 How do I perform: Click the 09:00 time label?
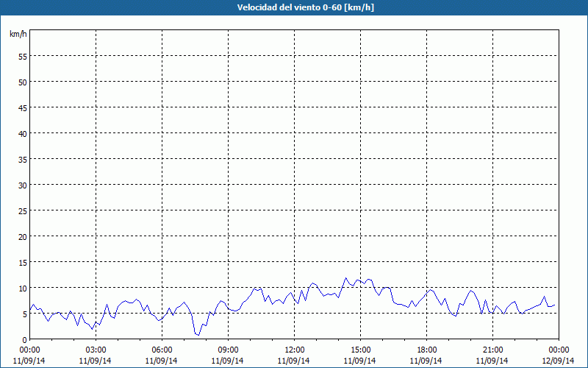coord(228,350)
